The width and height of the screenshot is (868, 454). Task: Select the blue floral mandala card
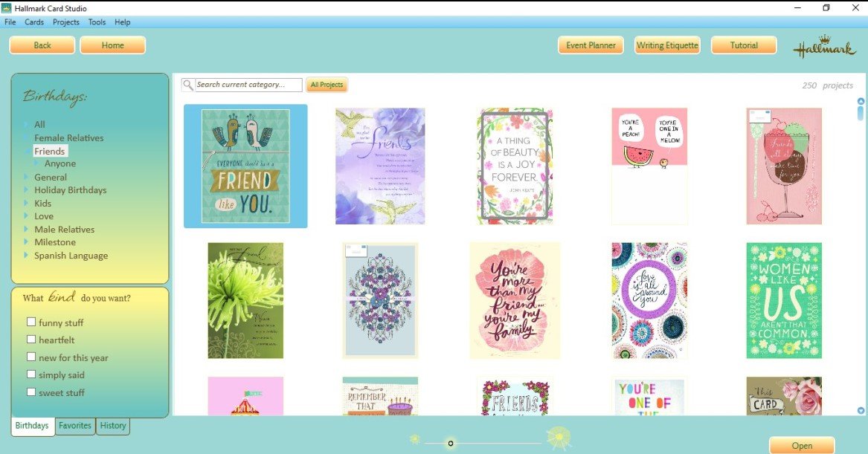click(380, 300)
